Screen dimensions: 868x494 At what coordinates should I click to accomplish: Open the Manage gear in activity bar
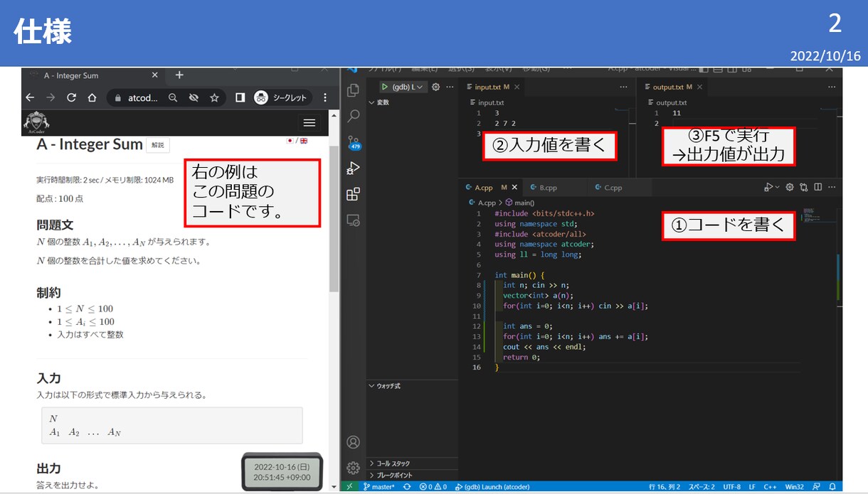click(x=353, y=467)
